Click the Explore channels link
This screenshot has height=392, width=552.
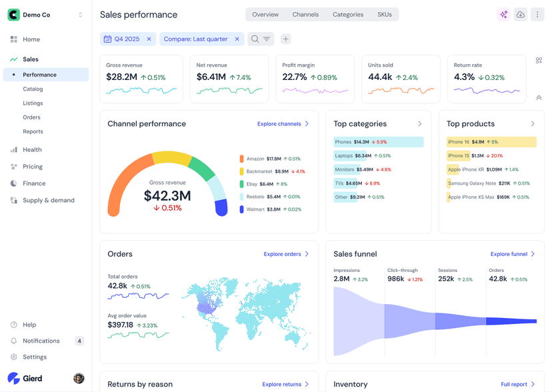click(x=279, y=123)
